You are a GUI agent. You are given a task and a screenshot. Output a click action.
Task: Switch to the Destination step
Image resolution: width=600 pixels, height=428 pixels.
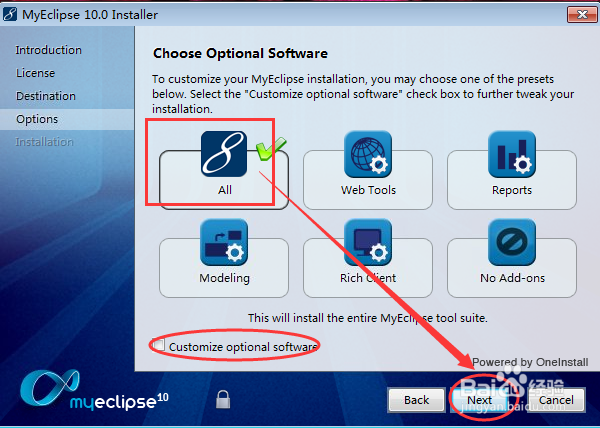46,96
